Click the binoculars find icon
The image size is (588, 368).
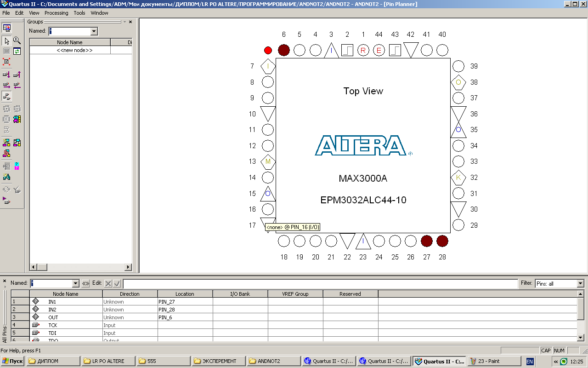point(6,177)
